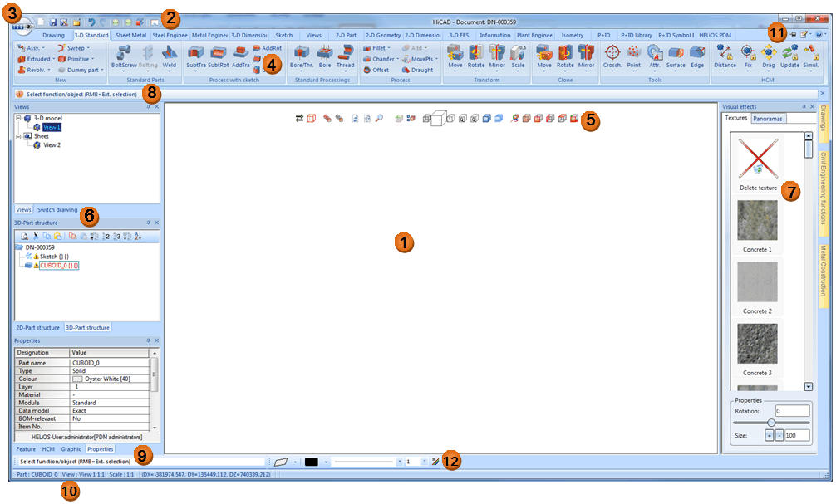This screenshot has height=504, width=836.
Task: Select SubtTra in Process with sketch
Action: click(x=195, y=56)
